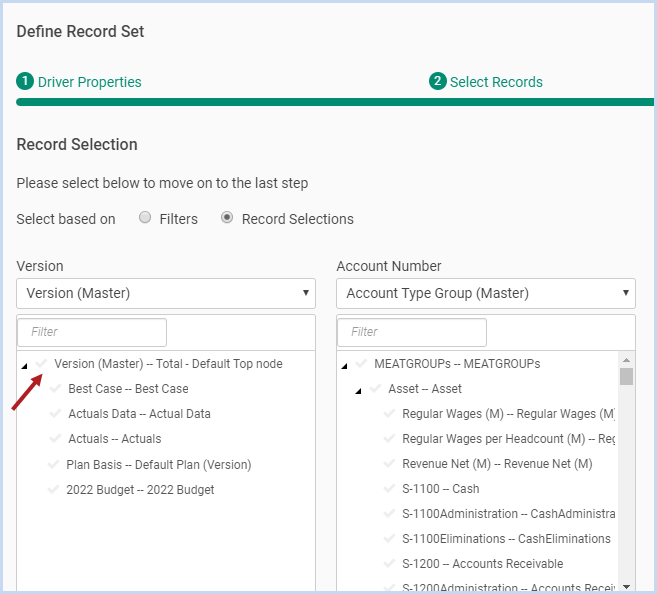Select Best Case -- Best Case row text
657x594 pixels.
tap(128, 389)
